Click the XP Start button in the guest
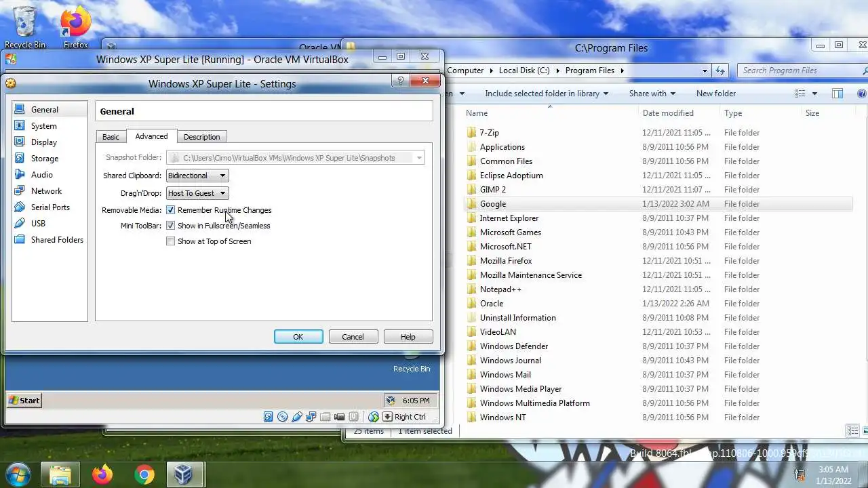The width and height of the screenshot is (868, 488). click(24, 401)
